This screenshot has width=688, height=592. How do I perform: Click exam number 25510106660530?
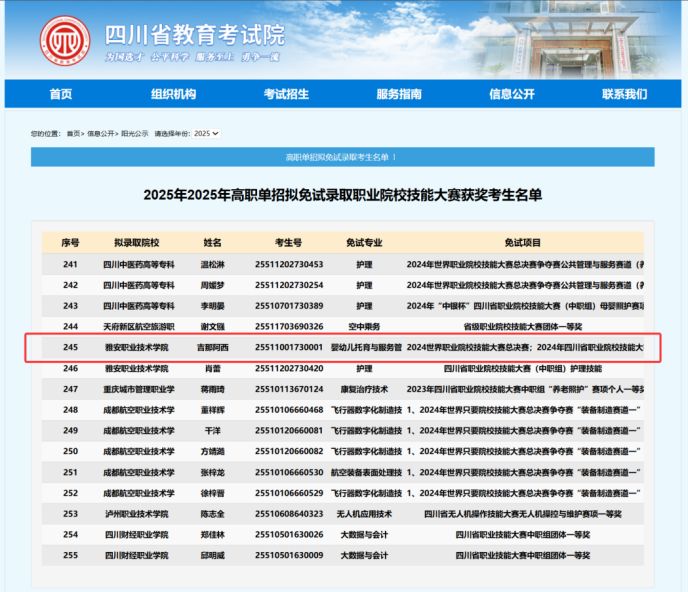[x=289, y=472]
